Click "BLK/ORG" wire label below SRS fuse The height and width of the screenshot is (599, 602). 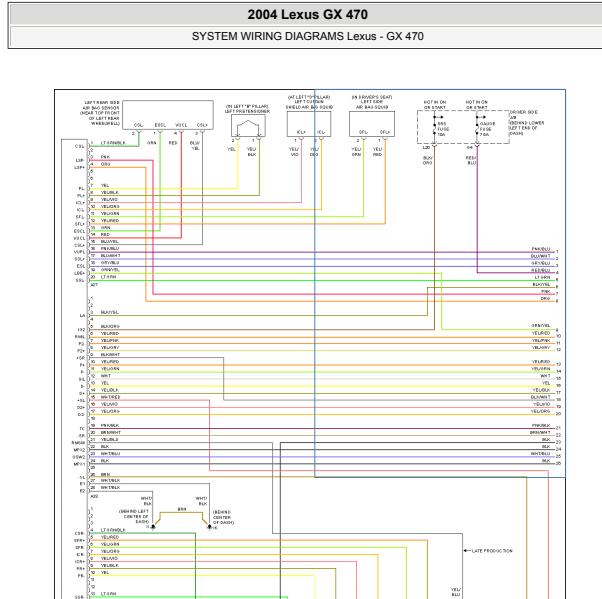[x=428, y=160]
